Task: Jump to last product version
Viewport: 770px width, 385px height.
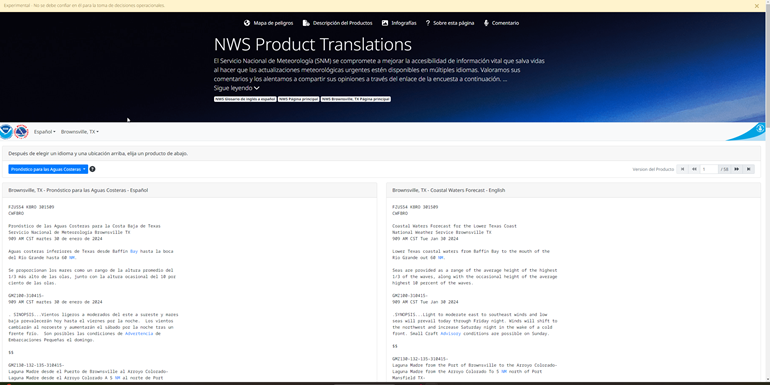Action: pyautogui.click(x=748, y=169)
